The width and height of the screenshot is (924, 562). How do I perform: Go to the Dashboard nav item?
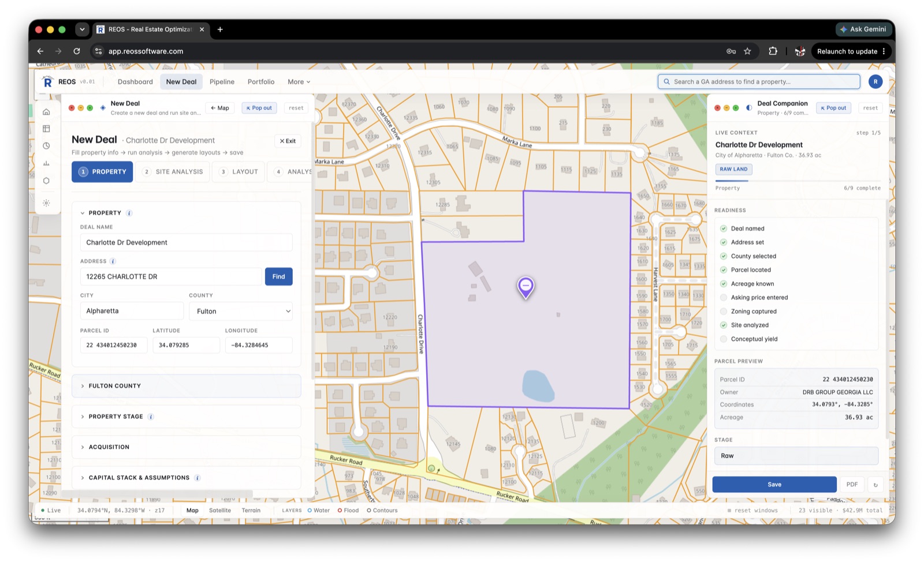(135, 82)
